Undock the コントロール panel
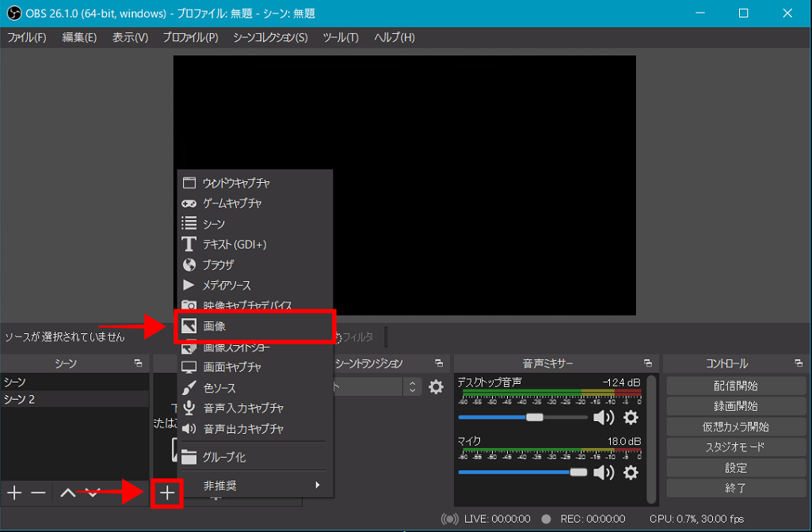Viewport: 812px width, 532px height. pyautogui.click(x=799, y=363)
